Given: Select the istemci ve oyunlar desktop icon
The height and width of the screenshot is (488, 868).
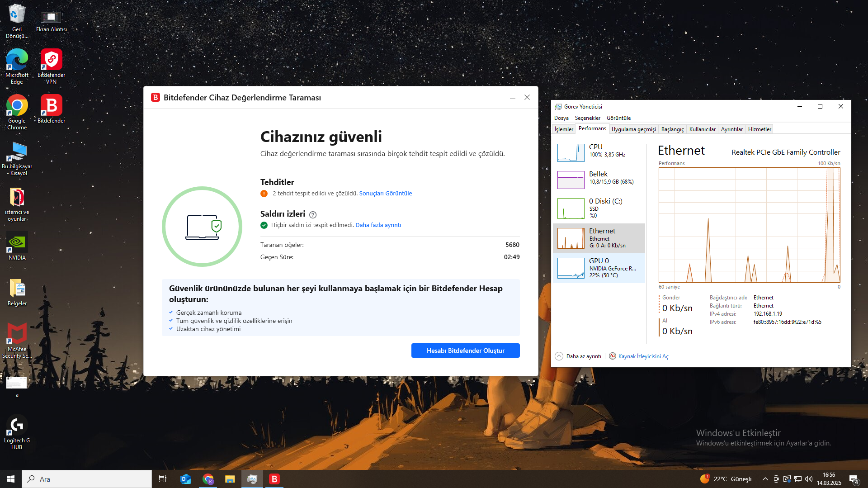Looking at the screenshot, I should (x=17, y=204).
